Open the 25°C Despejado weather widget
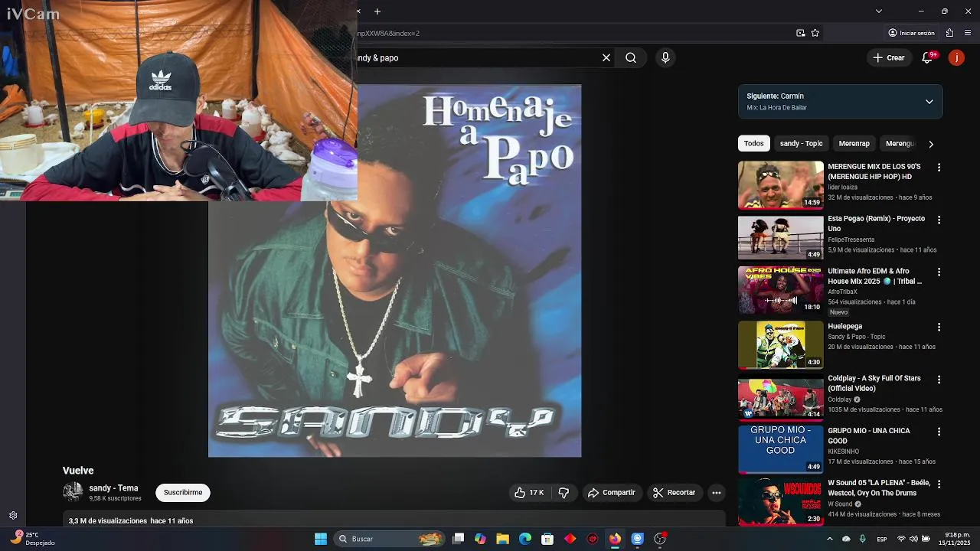 32,539
